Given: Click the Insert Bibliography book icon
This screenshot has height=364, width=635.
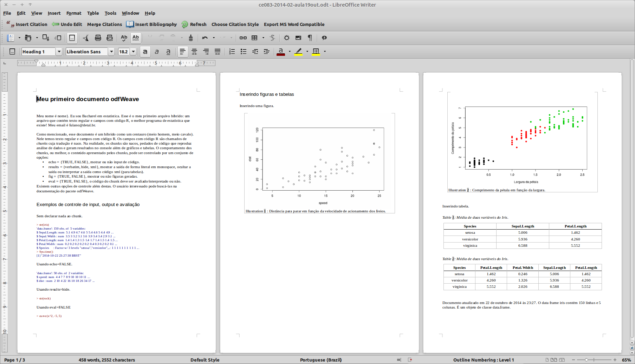Looking at the screenshot, I should coord(130,24).
